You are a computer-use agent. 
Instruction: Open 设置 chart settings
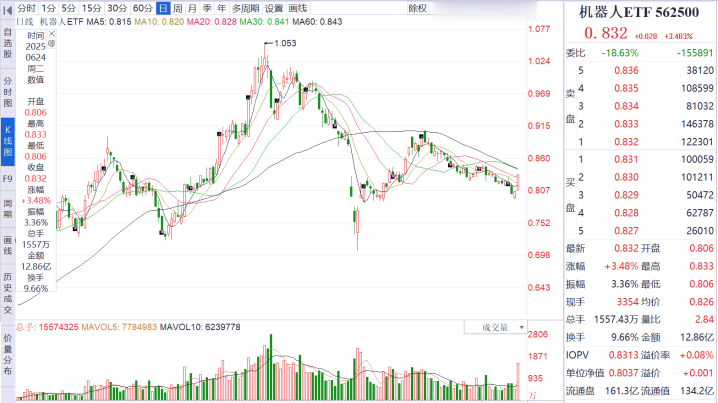coord(274,8)
